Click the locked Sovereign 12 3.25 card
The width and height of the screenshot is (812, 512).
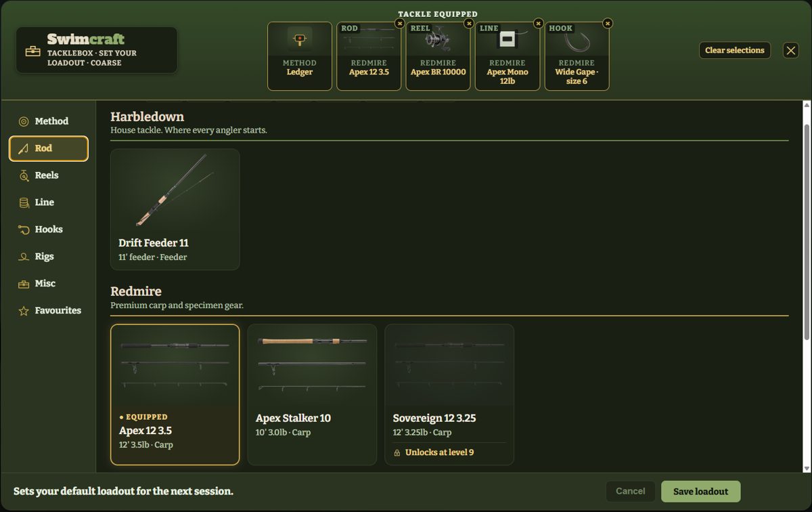(x=449, y=395)
